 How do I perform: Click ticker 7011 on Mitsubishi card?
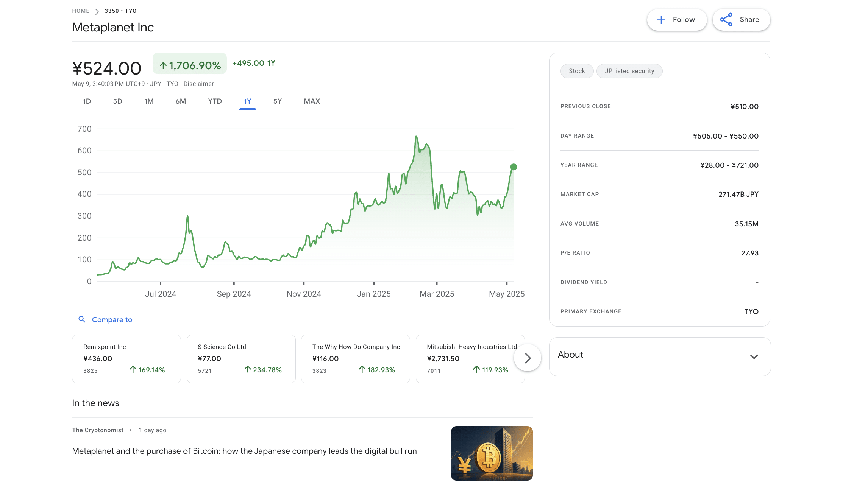pos(434,371)
